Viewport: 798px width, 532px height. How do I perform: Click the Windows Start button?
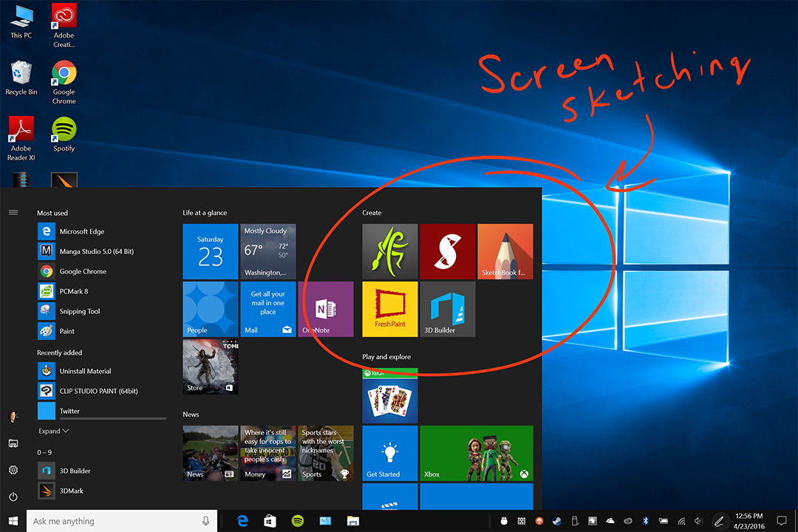(x=13, y=521)
